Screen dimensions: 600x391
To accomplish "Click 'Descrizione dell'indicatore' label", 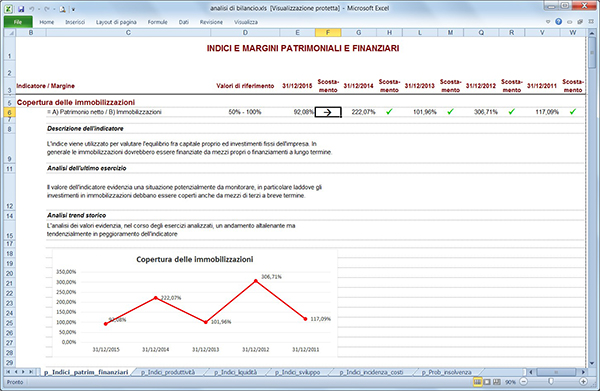I will (x=85, y=129).
